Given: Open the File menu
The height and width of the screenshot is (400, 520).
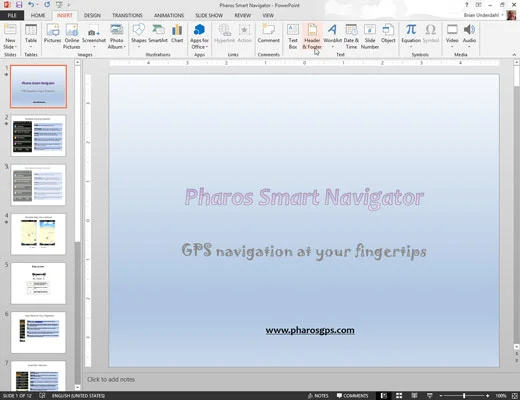Looking at the screenshot, I should click(x=12, y=15).
